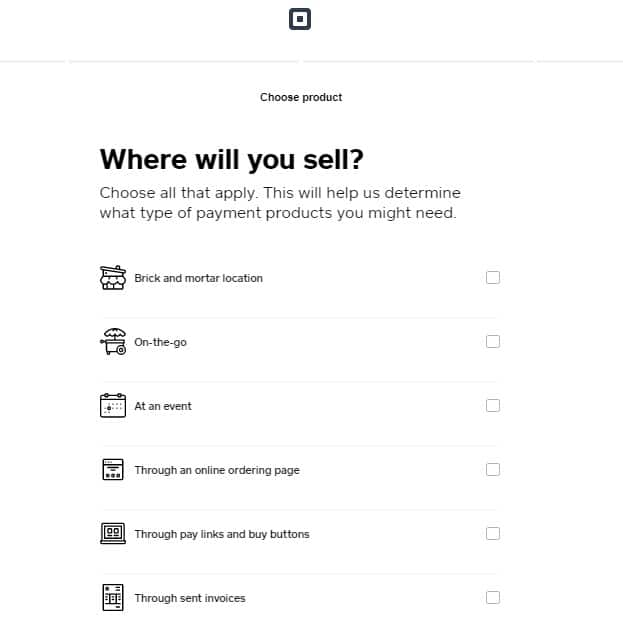Click the calendar event icon
Screen dimensions: 623x633
pos(113,405)
